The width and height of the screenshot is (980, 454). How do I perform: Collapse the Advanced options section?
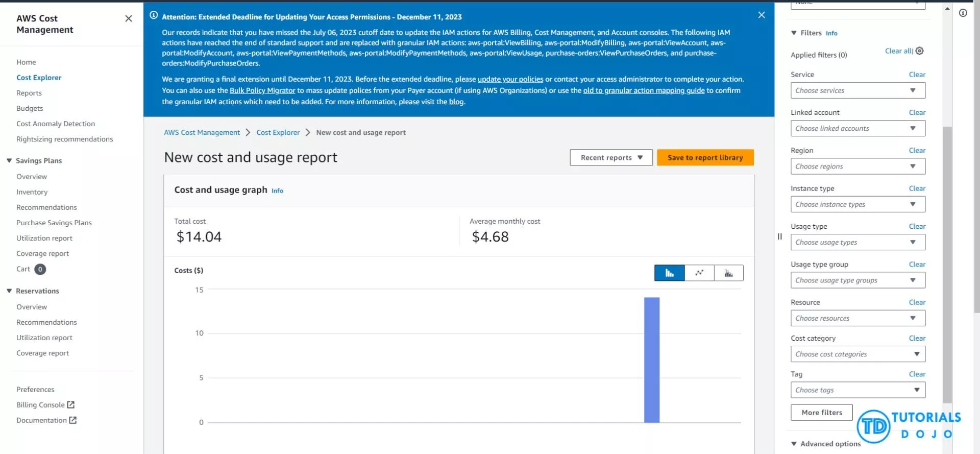(x=794, y=444)
